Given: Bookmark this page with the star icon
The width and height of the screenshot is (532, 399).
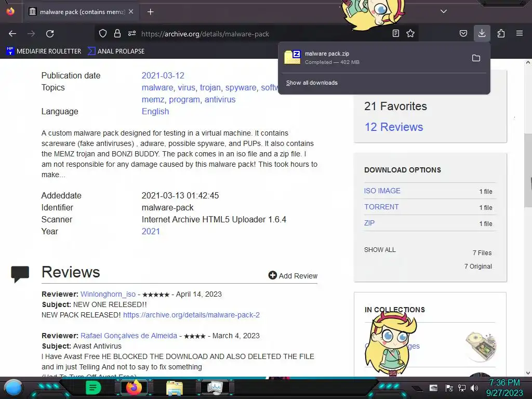Looking at the screenshot, I should 410,33.
